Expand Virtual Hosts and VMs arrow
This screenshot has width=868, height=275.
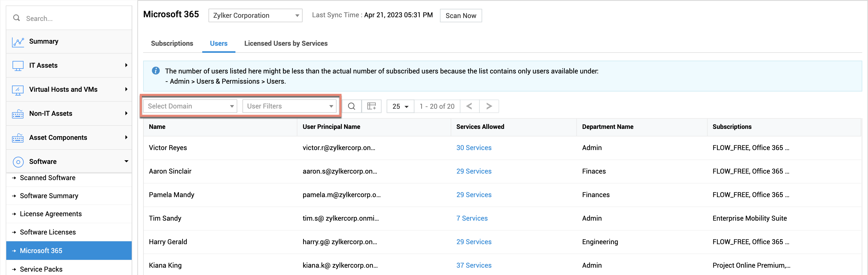(x=126, y=89)
